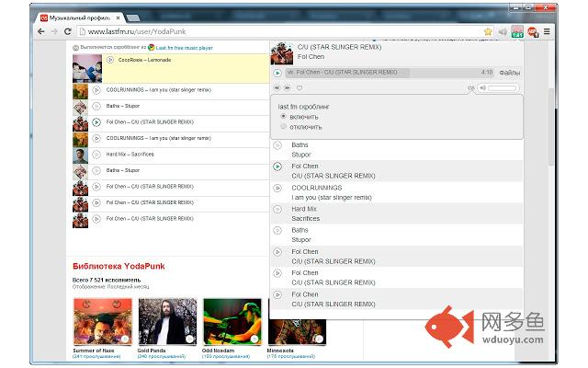
Task: Open the Odd Nosdam artist image
Action: [232, 322]
